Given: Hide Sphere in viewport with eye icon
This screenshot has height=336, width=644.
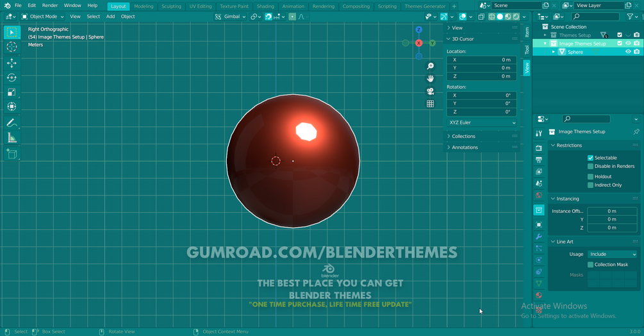Looking at the screenshot, I should click(628, 52).
